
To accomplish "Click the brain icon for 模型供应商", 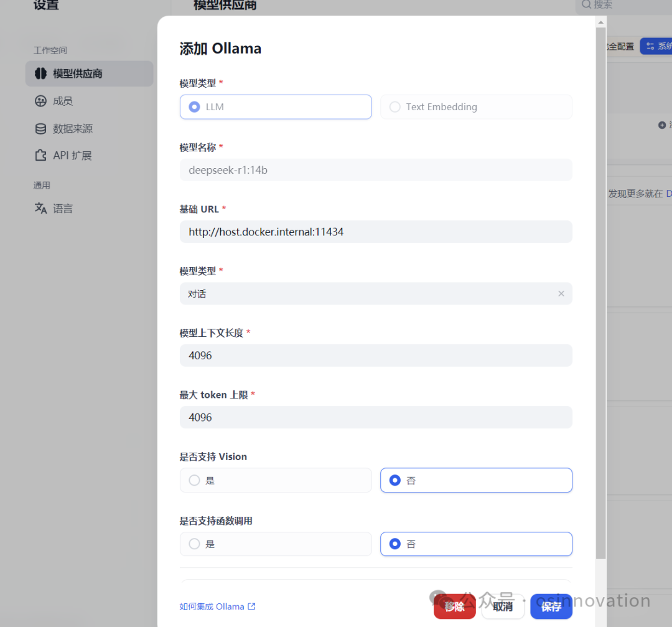I will pyautogui.click(x=40, y=73).
